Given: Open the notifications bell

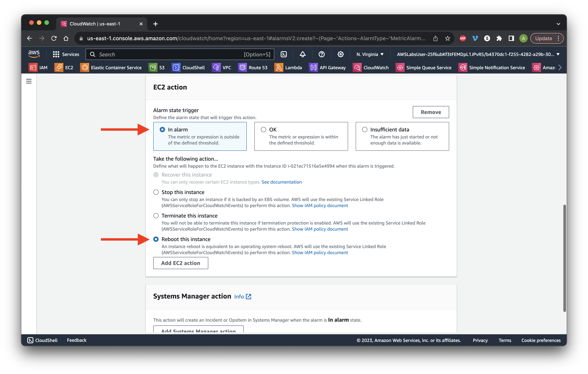Looking at the screenshot, I should (303, 54).
